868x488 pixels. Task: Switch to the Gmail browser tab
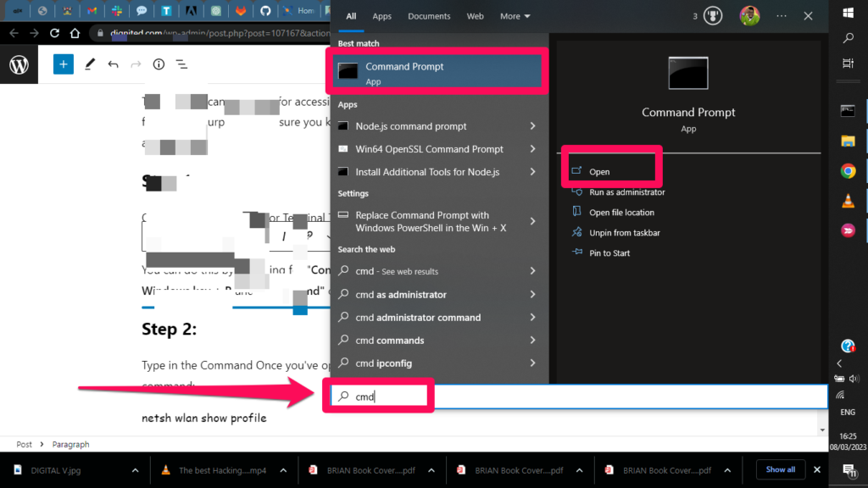click(92, 10)
